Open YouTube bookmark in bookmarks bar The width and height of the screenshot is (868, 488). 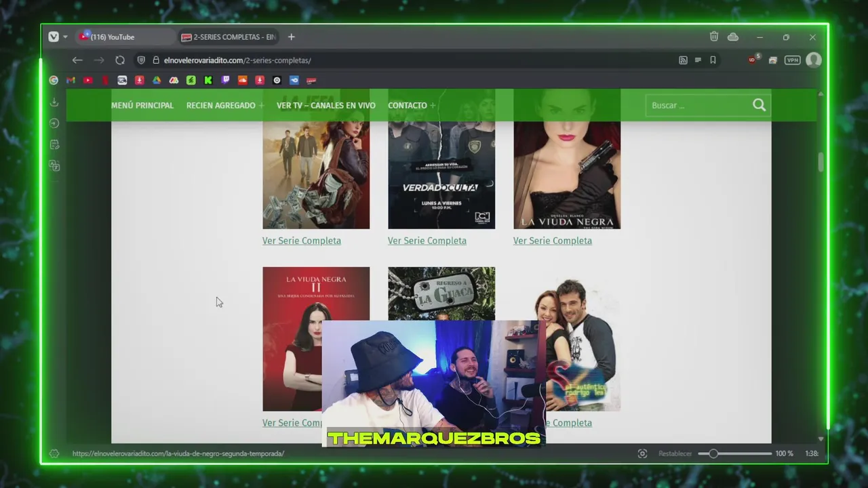click(87, 80)
